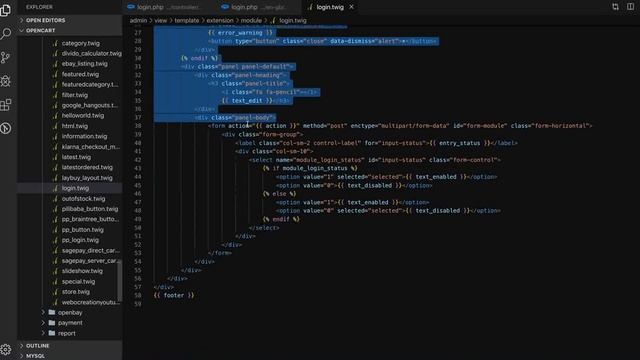Place cursor on '{{ footer }}' code line

tap(174, 296)
